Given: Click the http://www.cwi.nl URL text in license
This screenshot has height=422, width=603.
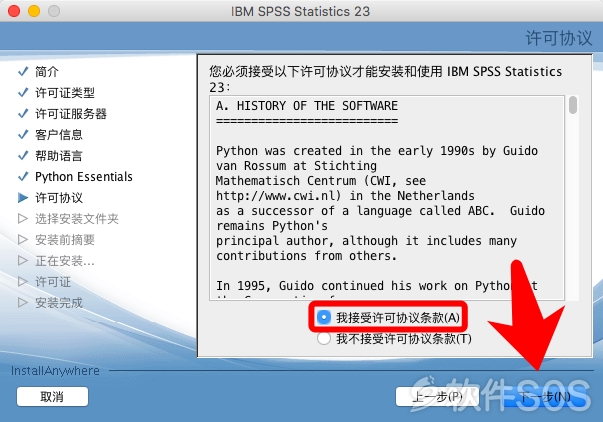Looking at the screenshot, I should (x=278, y=196).
